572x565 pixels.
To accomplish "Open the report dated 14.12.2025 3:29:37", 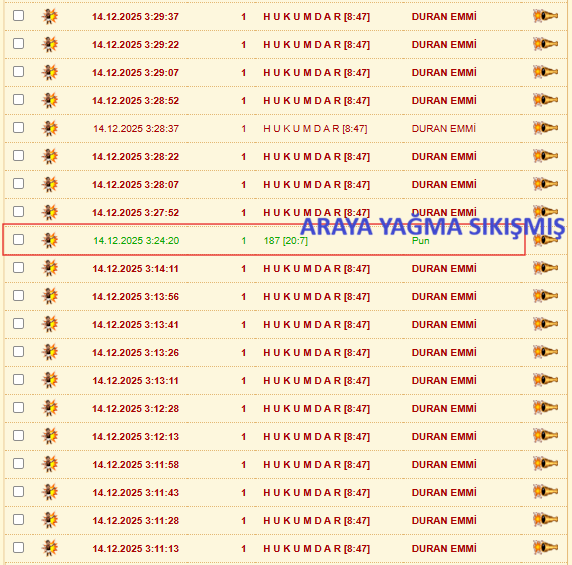I will [135, 17].
